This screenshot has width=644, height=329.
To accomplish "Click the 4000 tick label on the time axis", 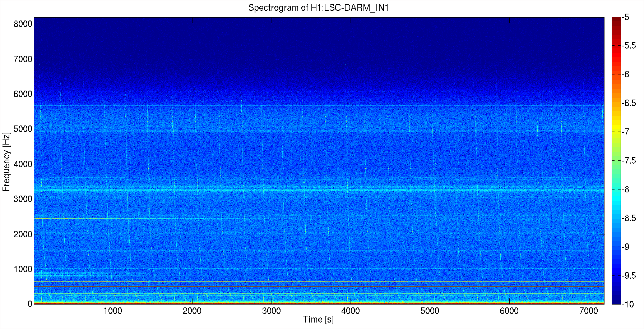I will pos(351,311).
